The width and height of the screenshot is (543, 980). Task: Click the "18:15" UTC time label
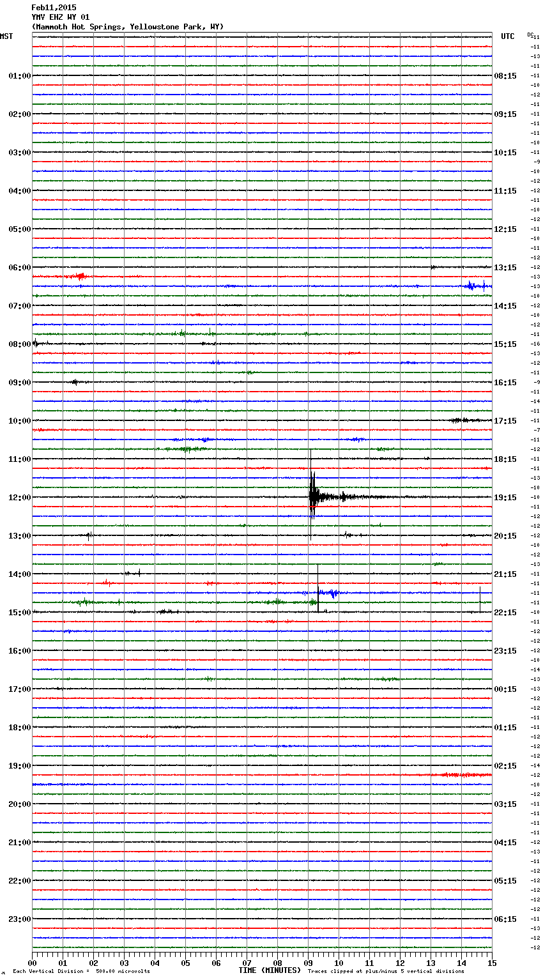[505, 459]
